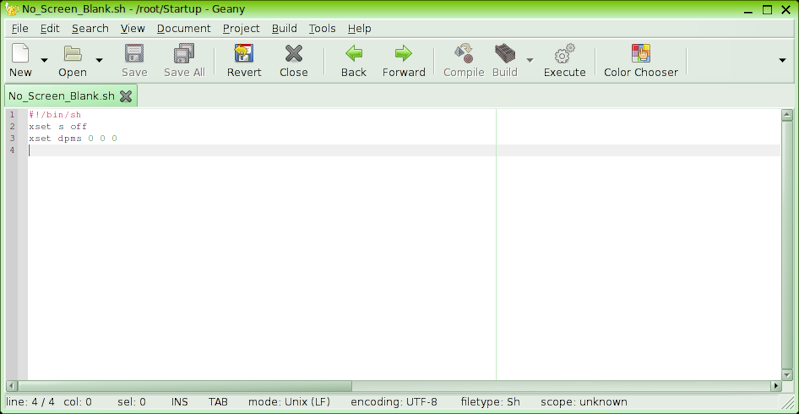Navigate Forward with green right arrow
The height and width of the screenshot is (414, 799).
coord(404,53)
